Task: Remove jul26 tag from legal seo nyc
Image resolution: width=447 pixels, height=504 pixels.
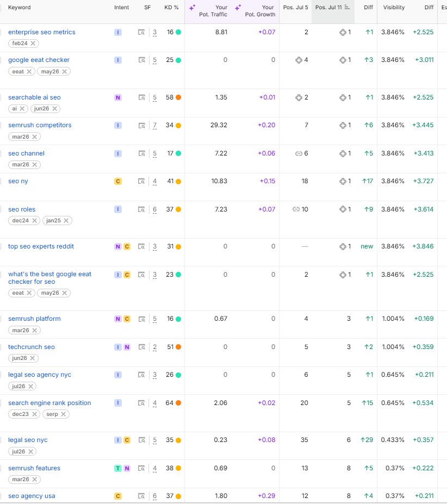Action: [30, 451]
